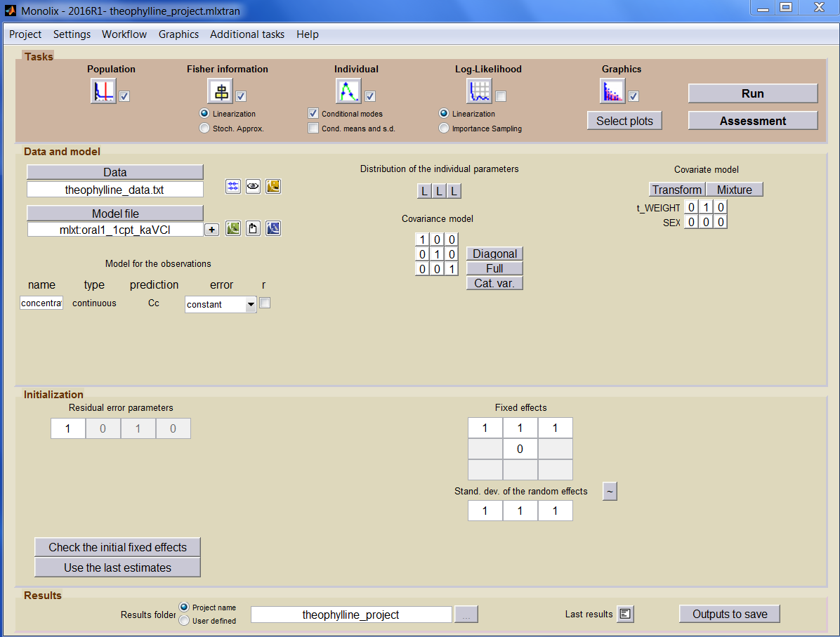The width and height of the screenshot is (840, 637).
Task: View the data file with eye icon
Action: (253, 186)
